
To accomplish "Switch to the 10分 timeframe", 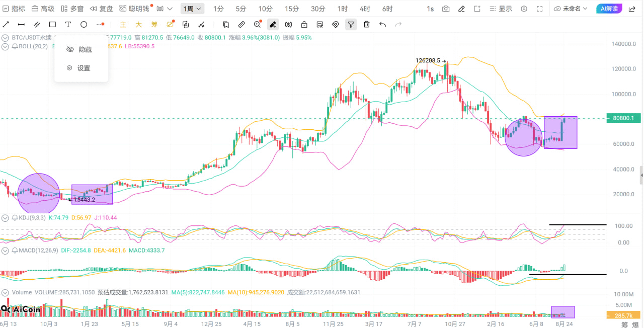I will coord(265,9).
